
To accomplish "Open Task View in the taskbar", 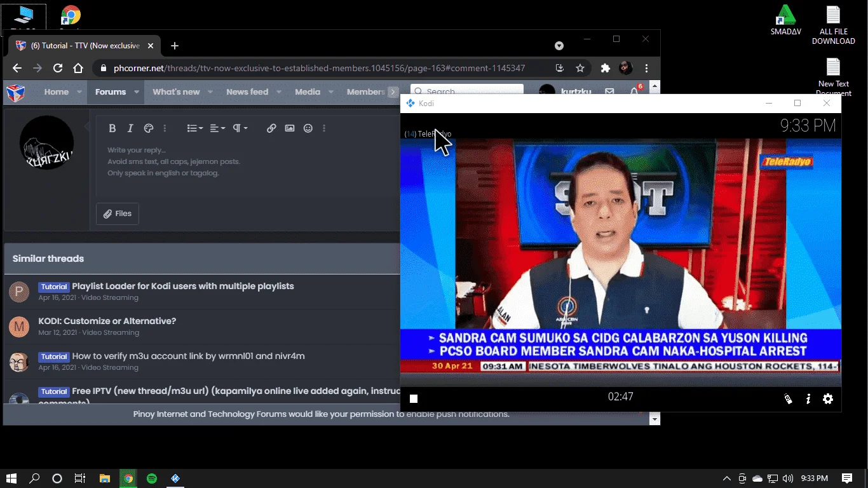I will [x=80, y=478].
